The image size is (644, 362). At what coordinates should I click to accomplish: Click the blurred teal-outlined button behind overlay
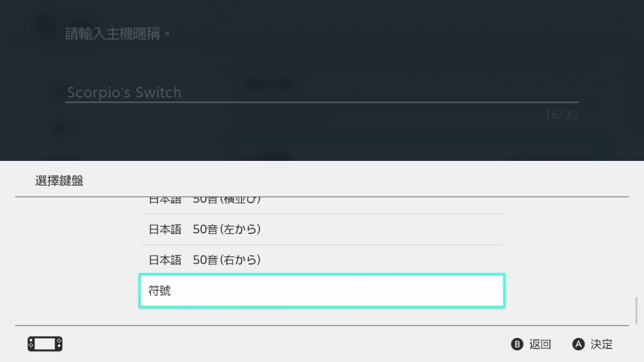(419, 150)
